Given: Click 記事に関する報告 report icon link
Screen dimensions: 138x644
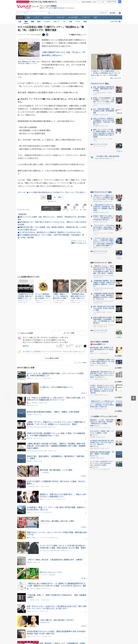Looking at the screenshot, I should [23, 210].
